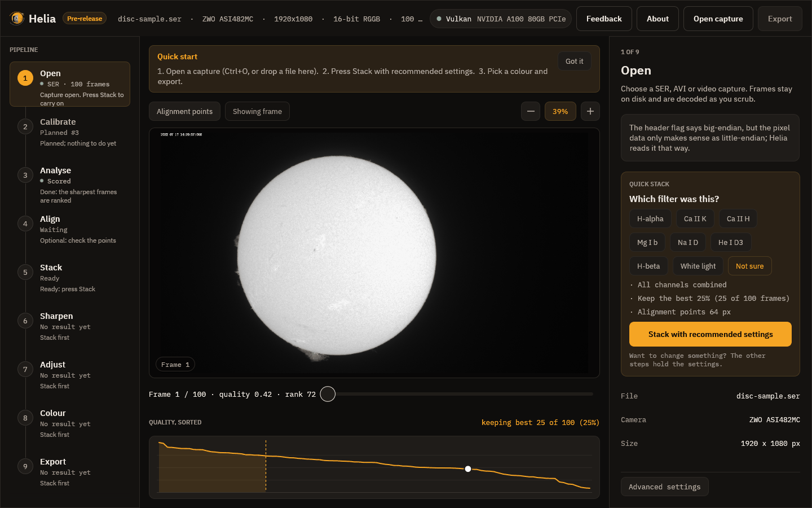812x508 pixels.
Task: Zoom in with the plus button
Action: (x=590, y=111)
